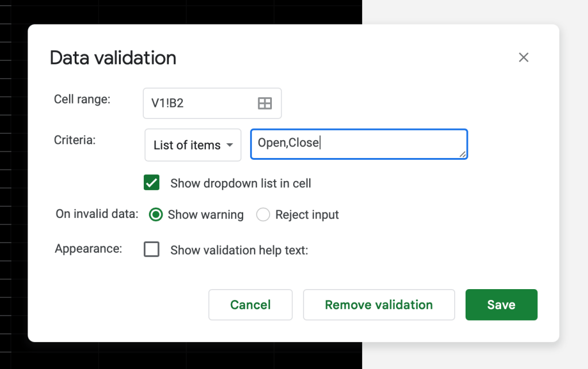Select the Show warning radio button

pyautogui.click(x=155, y=215)
